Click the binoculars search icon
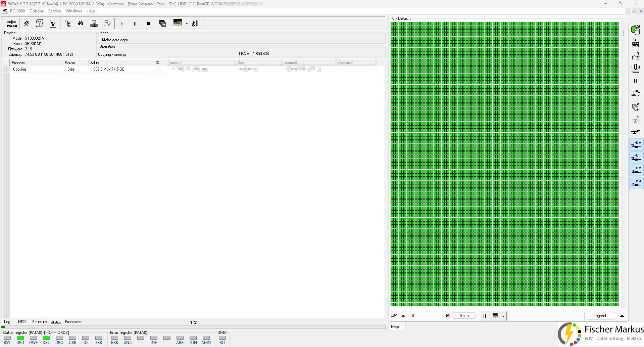The image size is (644, 347). pyautogui.click(x=81, y=24)
